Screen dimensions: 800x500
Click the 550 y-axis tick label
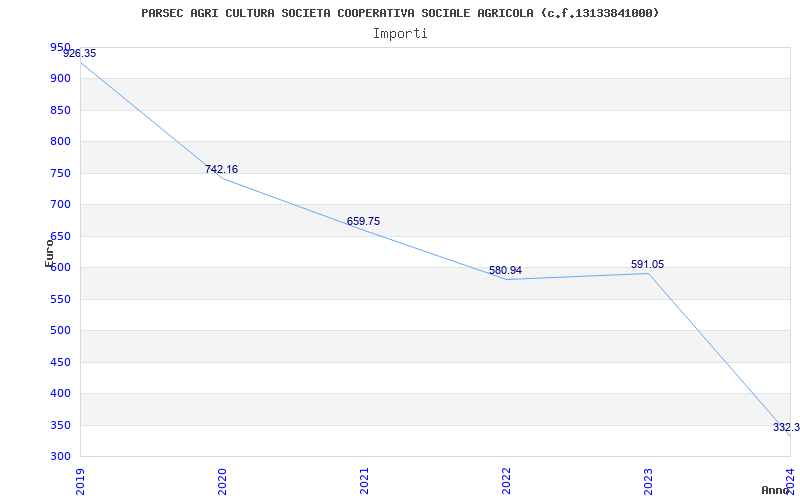pos(60,299)
